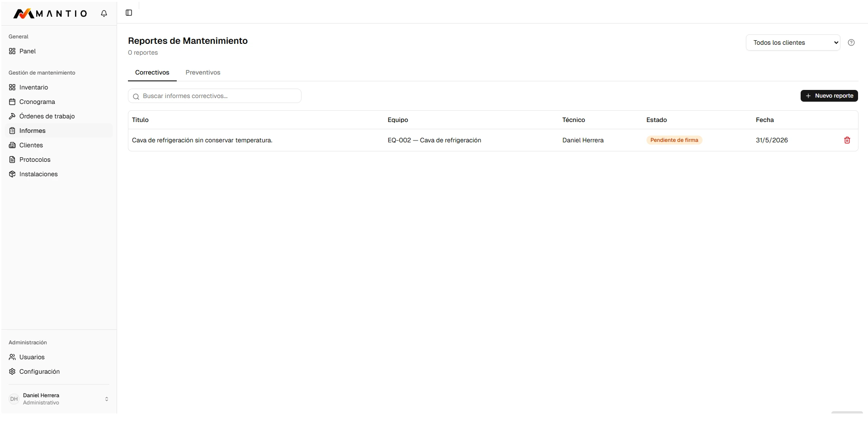
Task: Open Panel in the sidebar
Action: (59, 51)
